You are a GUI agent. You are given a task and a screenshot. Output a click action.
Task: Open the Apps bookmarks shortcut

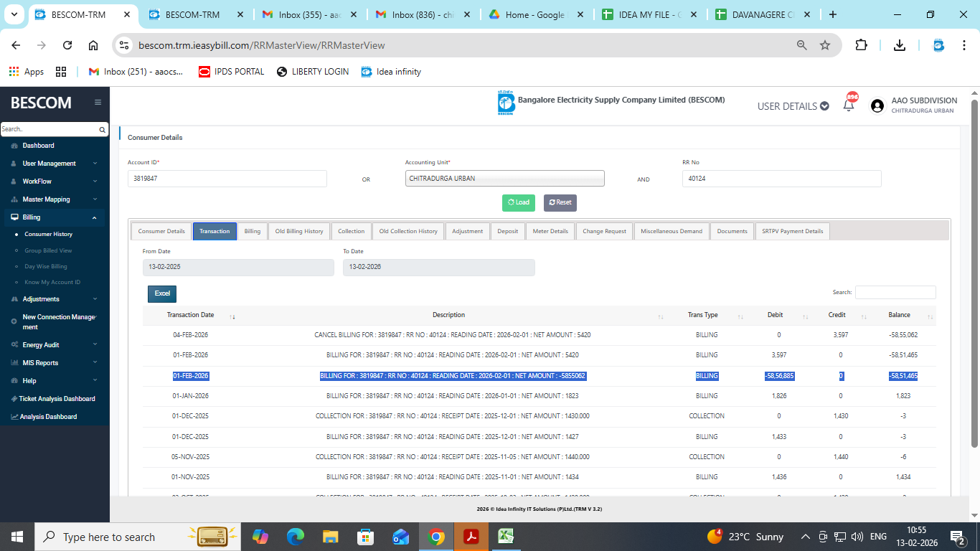click(x=27, y=72)
